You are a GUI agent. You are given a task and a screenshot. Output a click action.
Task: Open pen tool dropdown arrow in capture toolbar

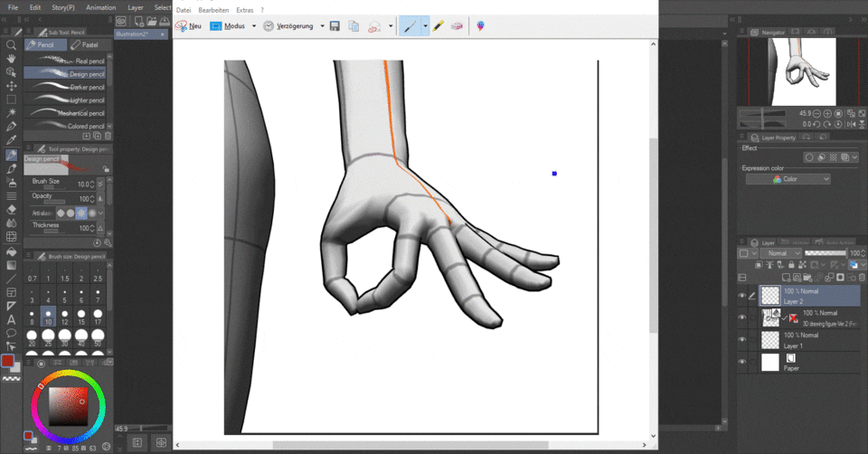point(425,26)
